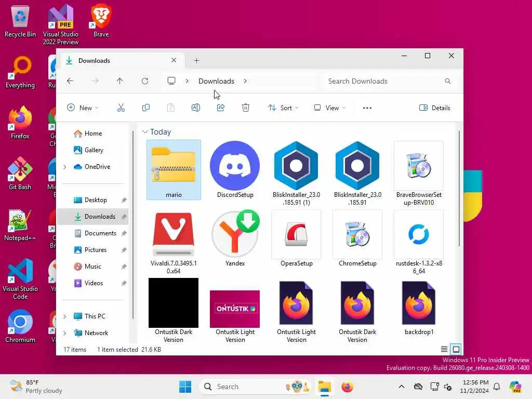The width and height of the screenshot is (532, 399).
Task: Click the Chromium desktop shortcut
Action: tap(20, 326)
